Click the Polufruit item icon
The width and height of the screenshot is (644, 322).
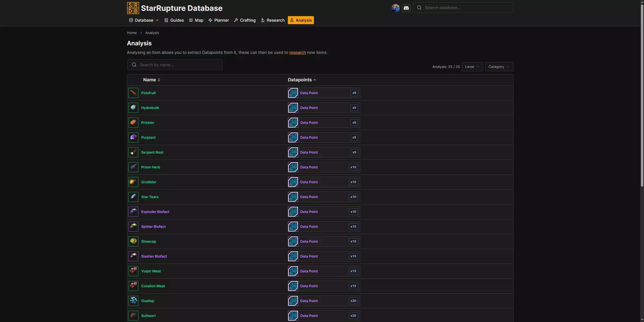tap(133, 93)
